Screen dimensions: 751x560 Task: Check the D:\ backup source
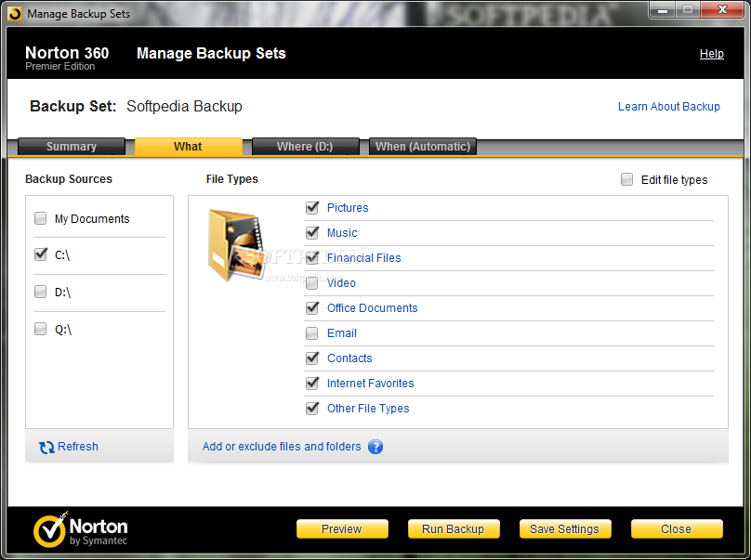[41, 292]
